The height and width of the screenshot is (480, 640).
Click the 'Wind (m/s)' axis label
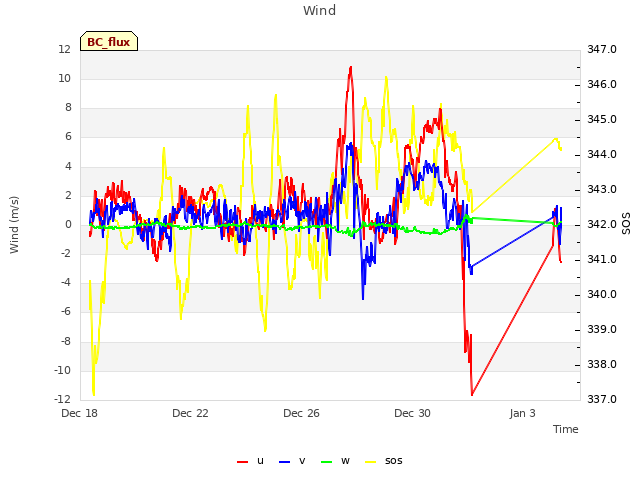(x=14, y=225)
